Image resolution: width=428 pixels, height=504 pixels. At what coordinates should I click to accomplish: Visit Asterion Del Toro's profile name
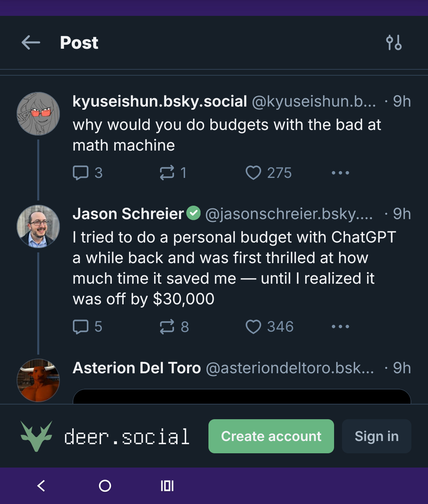137,368
